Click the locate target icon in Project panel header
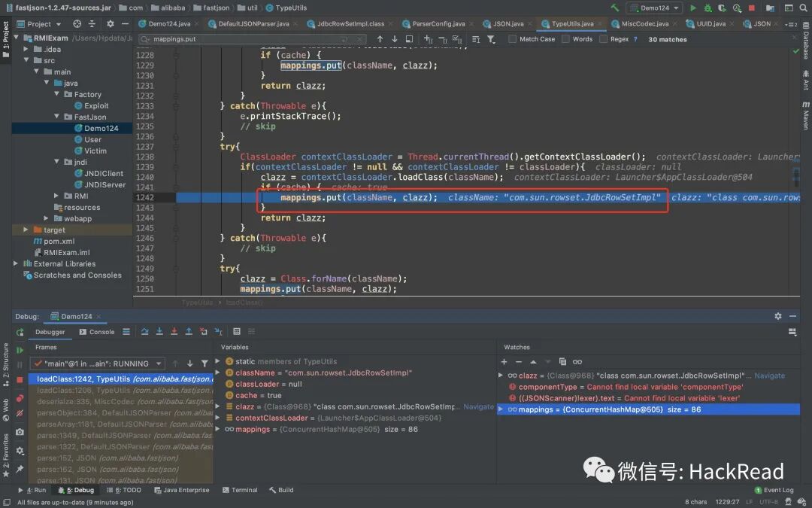This screenshot has width=812, height=508. 77,24
